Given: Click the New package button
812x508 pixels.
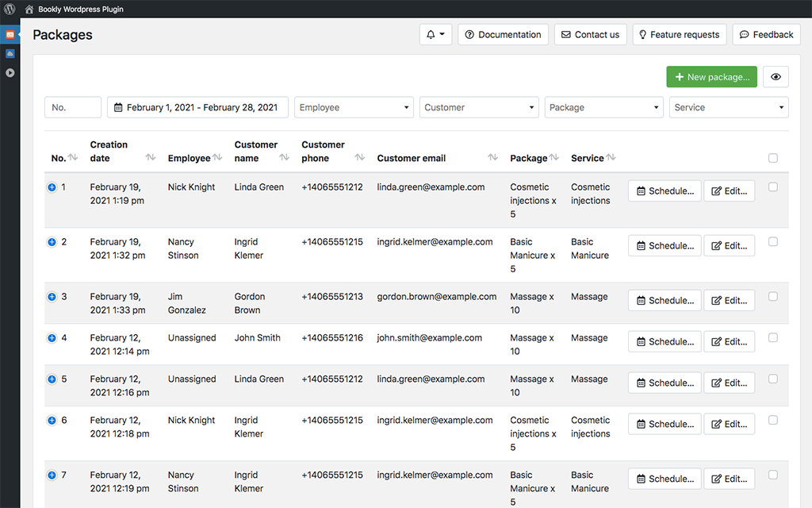Looking at the screenshot, I should point(711,77).
